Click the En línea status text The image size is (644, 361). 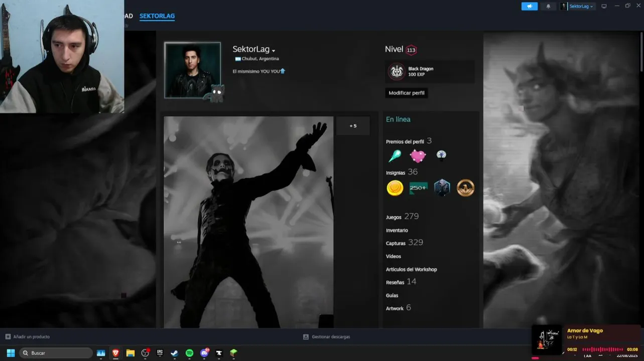[398, 119]
